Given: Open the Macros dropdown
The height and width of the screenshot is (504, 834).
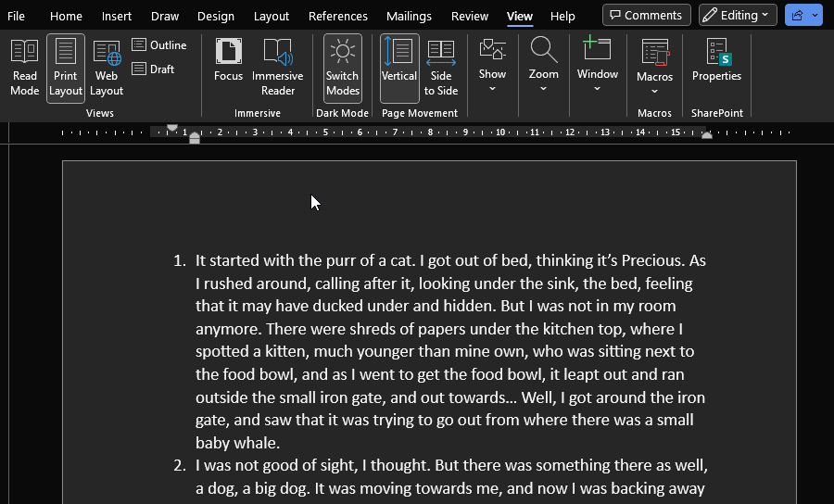Looking at the screenshot, I should 654,67.
